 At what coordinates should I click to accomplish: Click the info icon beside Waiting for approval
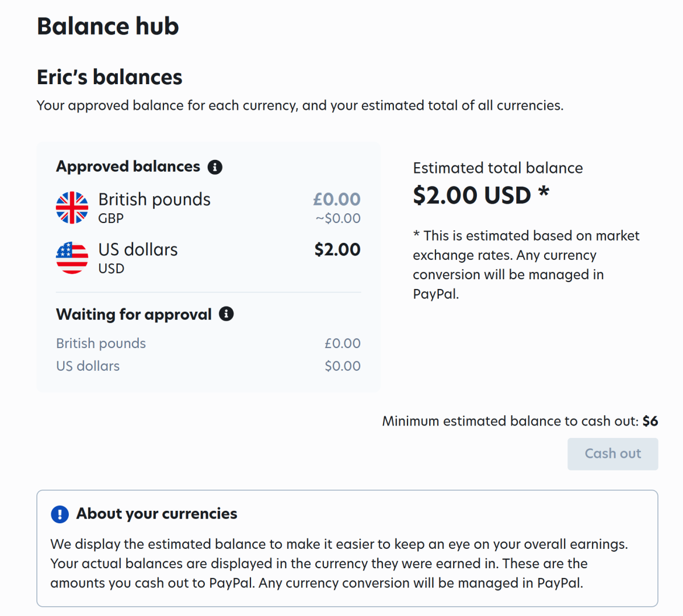(227, 314)
